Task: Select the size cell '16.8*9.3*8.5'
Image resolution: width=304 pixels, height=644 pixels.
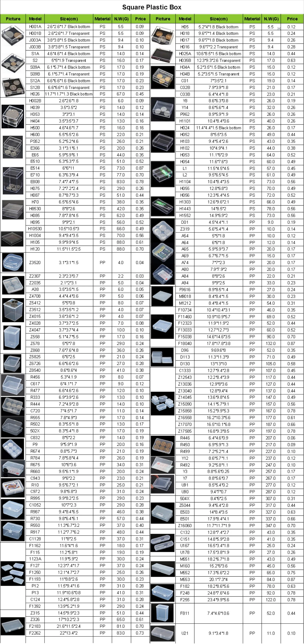Action: pyautogui.click(x=219, y=431)
